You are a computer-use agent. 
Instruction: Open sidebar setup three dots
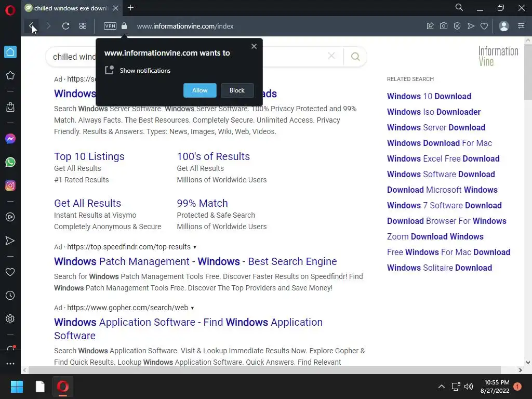click(10, 363)
